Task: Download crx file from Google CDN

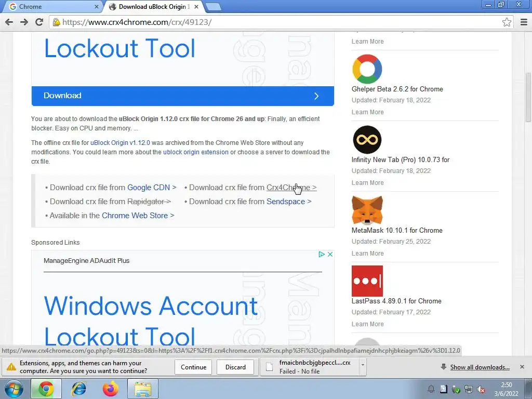Action: click(152, 187)
